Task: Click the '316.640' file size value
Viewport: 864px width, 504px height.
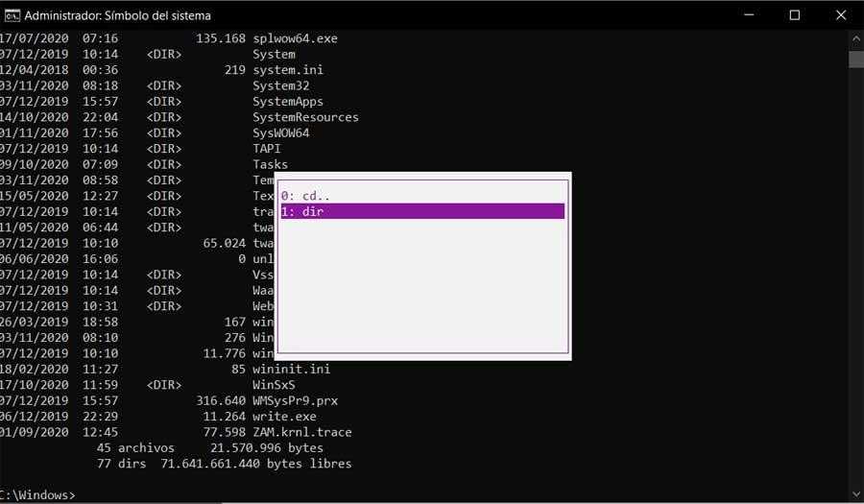Action: (221, 401)
